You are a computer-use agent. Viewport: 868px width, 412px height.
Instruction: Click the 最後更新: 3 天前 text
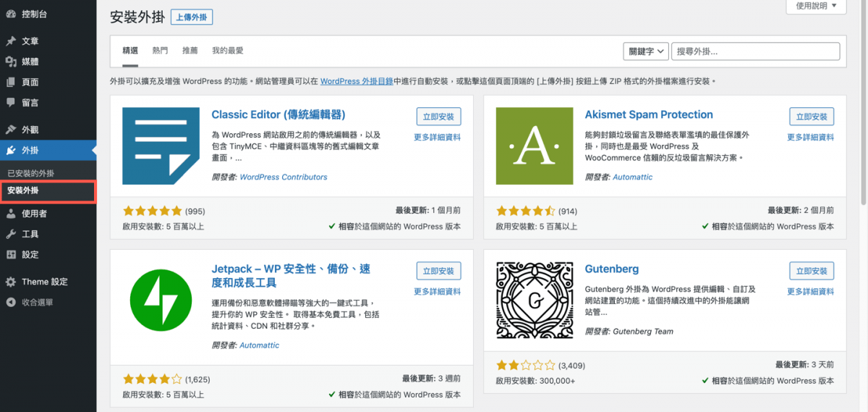[x=804, y=366]
